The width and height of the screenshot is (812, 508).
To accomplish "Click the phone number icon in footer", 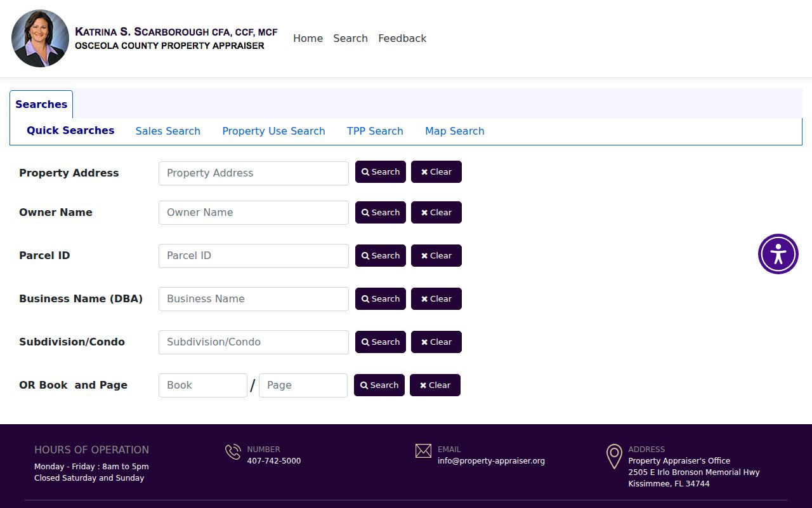I will (233, 451).
